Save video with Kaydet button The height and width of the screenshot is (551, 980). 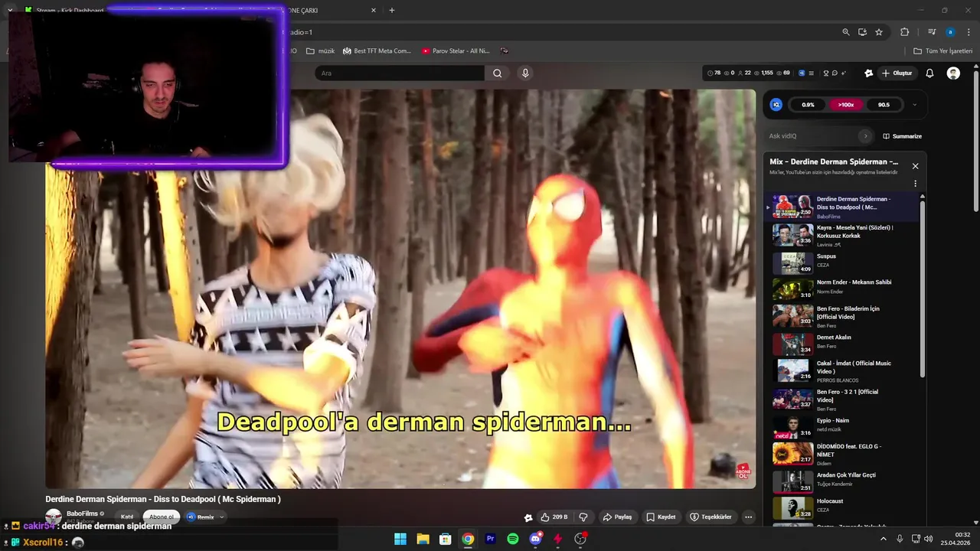click(x=661, y=517)
